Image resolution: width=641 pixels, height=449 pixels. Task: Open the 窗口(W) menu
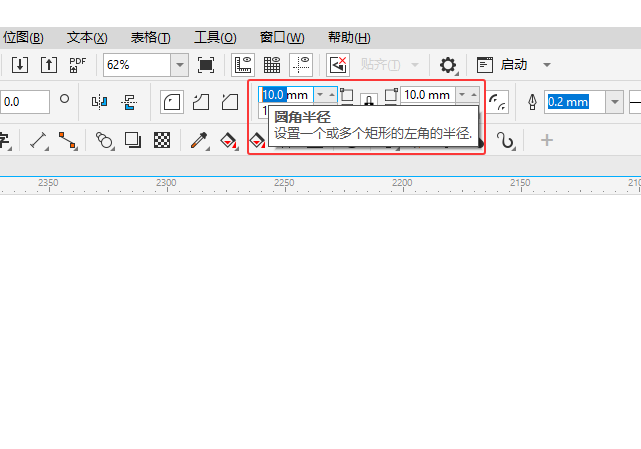[282, 38]
